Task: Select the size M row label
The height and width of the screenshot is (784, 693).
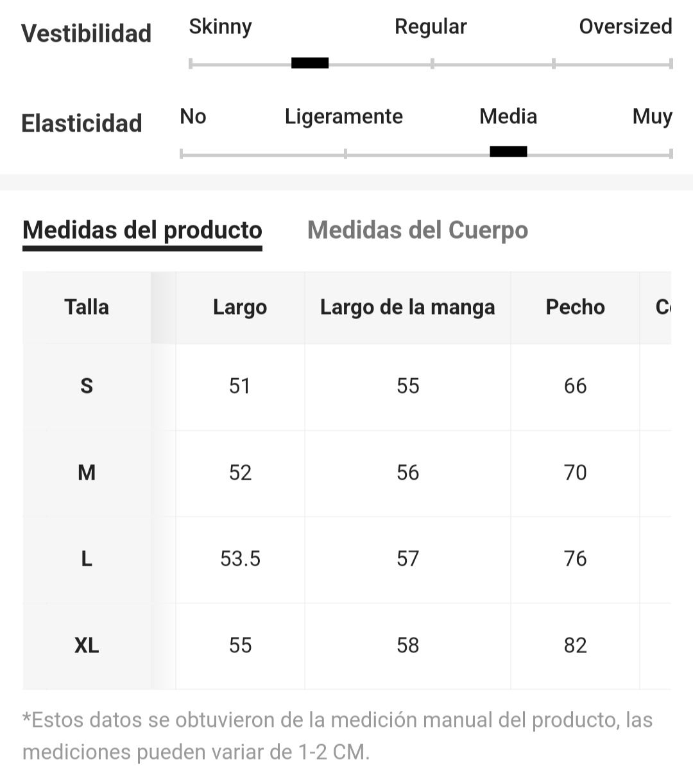Action: coord(87,473)
